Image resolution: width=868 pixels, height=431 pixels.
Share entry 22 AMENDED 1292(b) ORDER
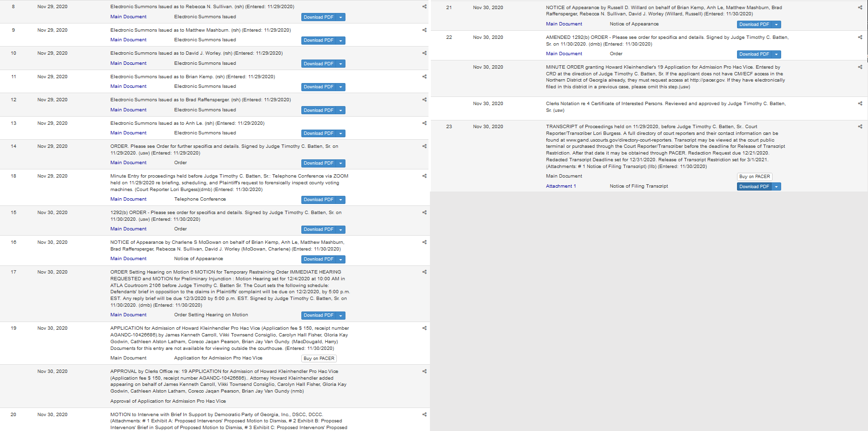(x=860, y=37)
